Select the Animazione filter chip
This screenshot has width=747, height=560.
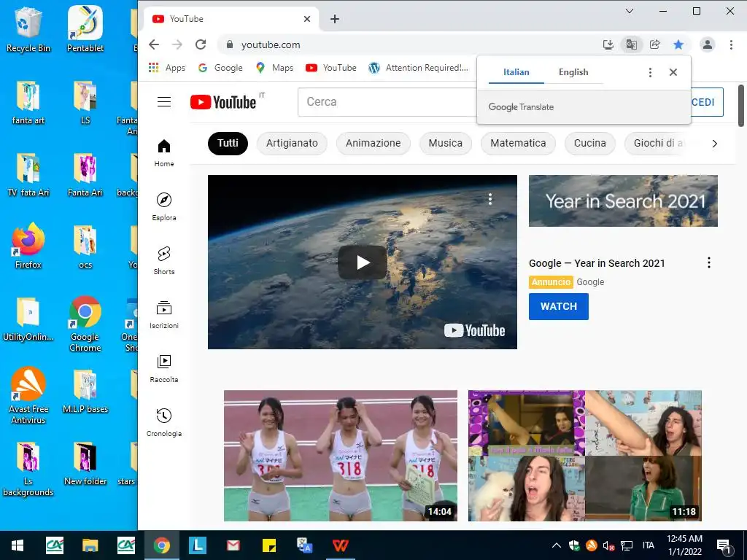tap(373, 144)
